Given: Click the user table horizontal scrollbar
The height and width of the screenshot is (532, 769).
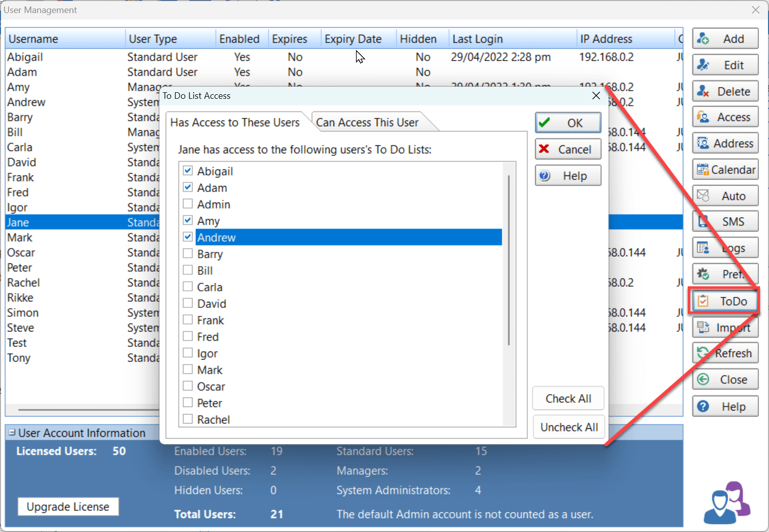Looking at the screenshot, I should pyautogui.click(x=88, y=410).
